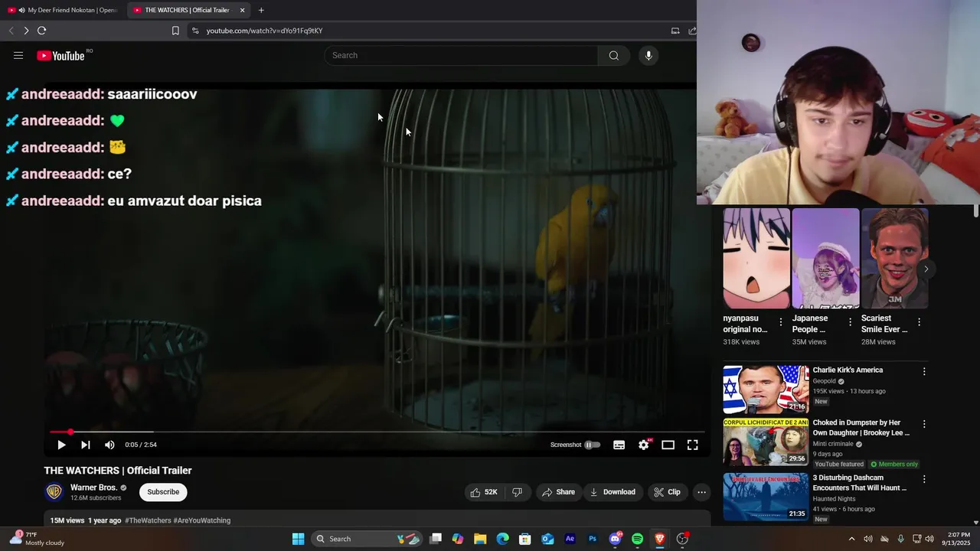Image resolution: width=980 pixels, height=551 pixels.
Task: Open options for Japanese People short
Action: click(850, 322)
